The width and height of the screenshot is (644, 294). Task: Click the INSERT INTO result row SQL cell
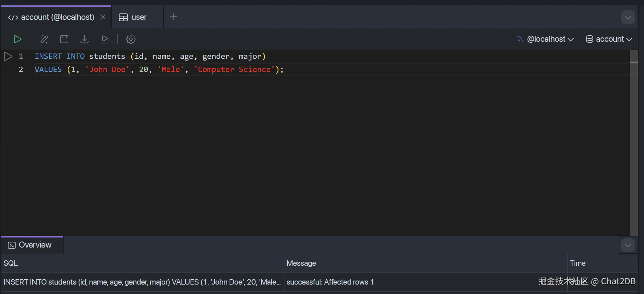[x=142, y=282]
